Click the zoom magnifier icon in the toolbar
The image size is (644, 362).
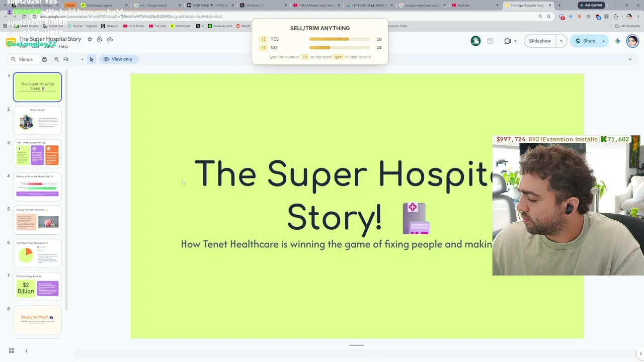point(56,59)
